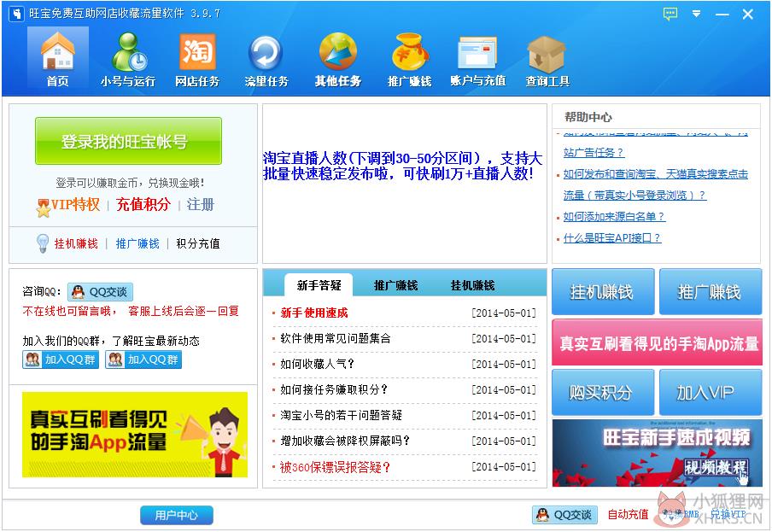Open the 充值积分 link
The width and height of the screenshot is (772, 532).
pyautogui.click(x=143, y=204)
